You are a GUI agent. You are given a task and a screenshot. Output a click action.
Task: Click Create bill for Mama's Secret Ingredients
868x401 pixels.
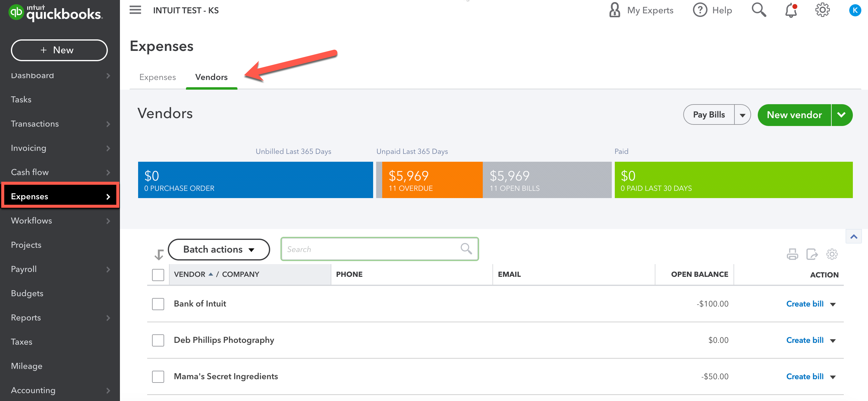point(805,376)
